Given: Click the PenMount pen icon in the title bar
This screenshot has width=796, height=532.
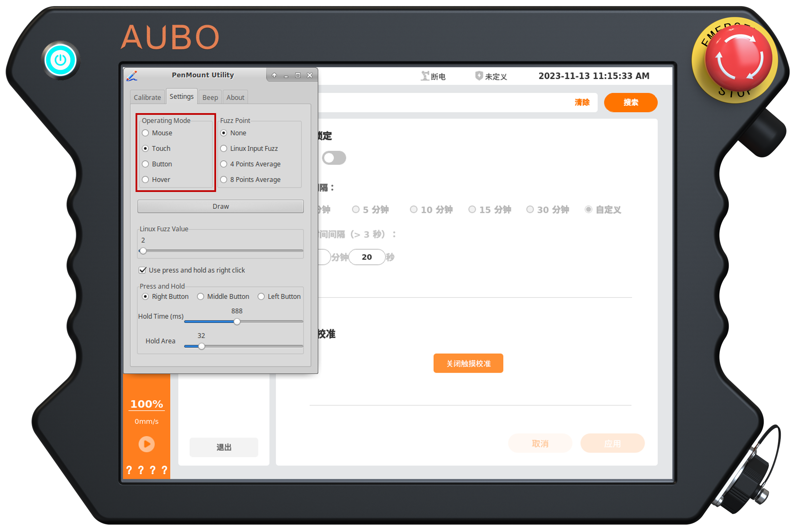Looking at the screenshot, I should click(132, 75).
